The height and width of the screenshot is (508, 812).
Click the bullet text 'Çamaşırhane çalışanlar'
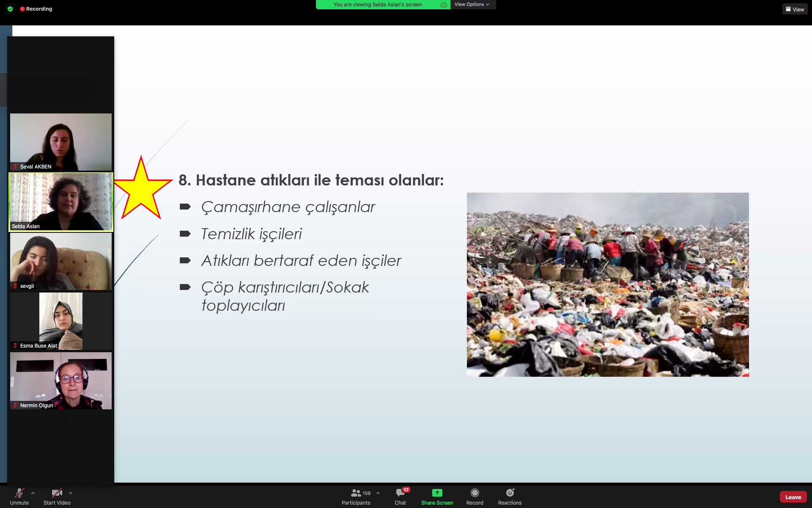click(x=288, y=207)
